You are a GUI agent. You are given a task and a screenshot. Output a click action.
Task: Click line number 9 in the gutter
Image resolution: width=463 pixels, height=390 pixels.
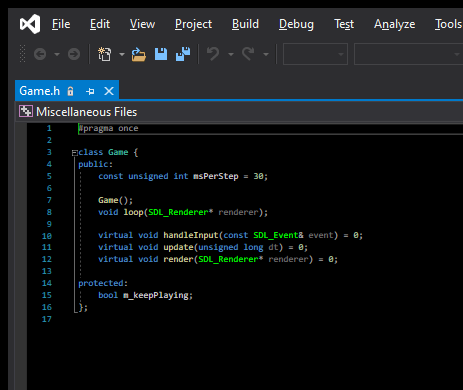point(49,224)
